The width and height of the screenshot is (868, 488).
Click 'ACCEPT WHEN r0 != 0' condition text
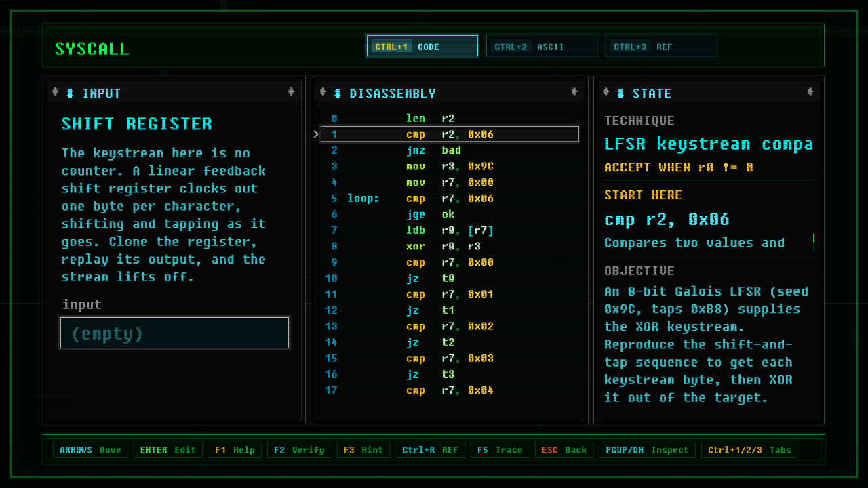click(679, 167)
